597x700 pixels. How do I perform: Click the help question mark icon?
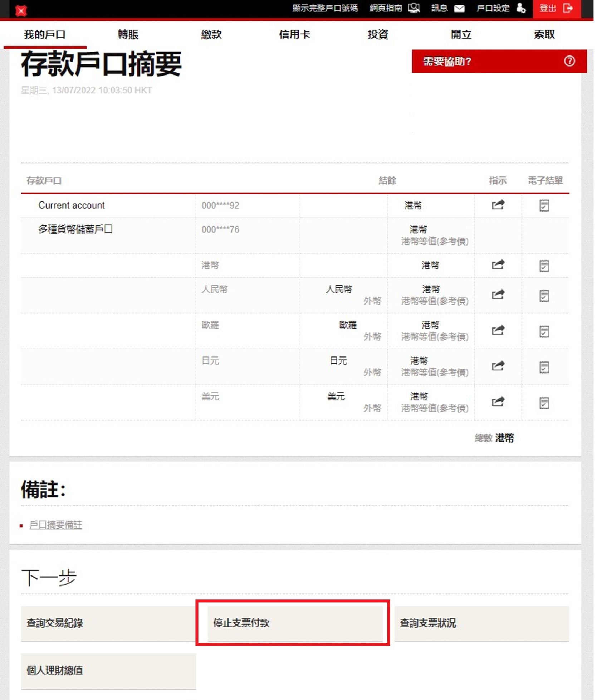tap(569, 61)
